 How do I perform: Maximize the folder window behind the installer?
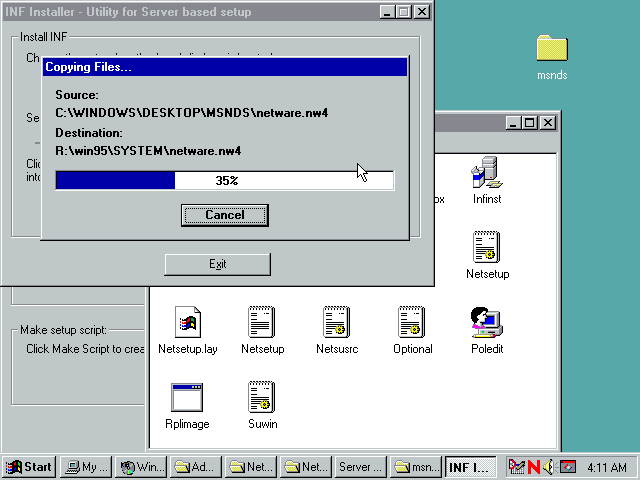(530, 122)
